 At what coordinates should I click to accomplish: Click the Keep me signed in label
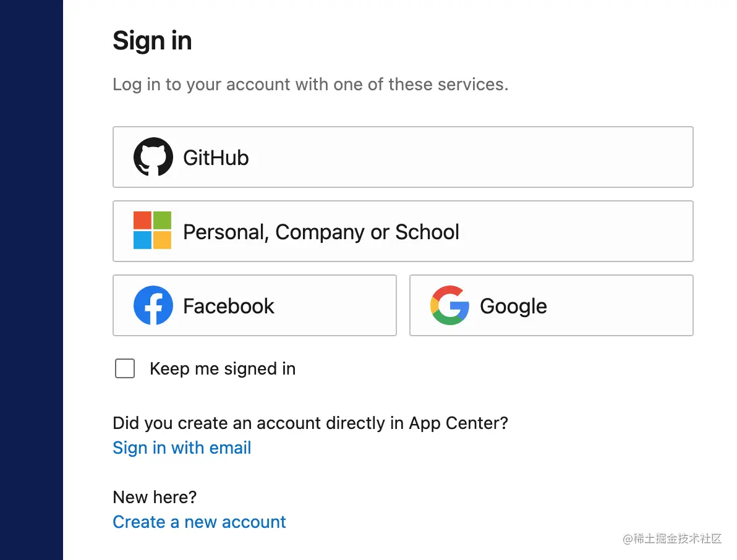coord(223,369)
